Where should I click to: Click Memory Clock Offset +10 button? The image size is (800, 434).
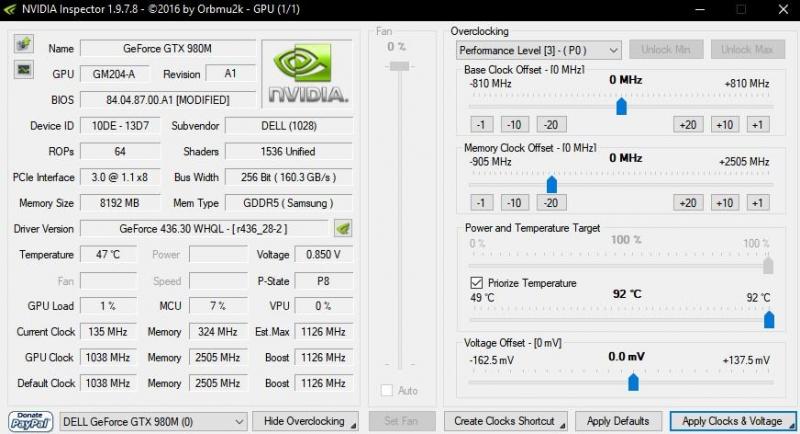[x=725, y=203]
